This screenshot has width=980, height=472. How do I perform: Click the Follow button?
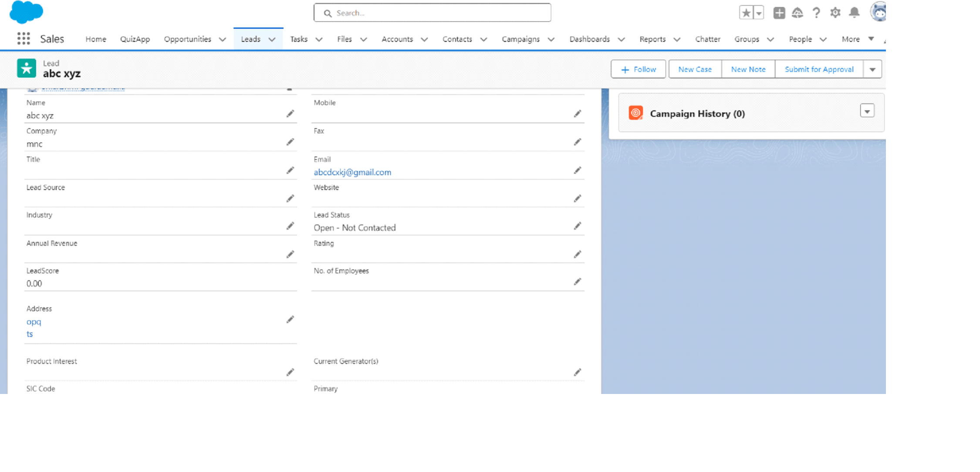point(638,70)
